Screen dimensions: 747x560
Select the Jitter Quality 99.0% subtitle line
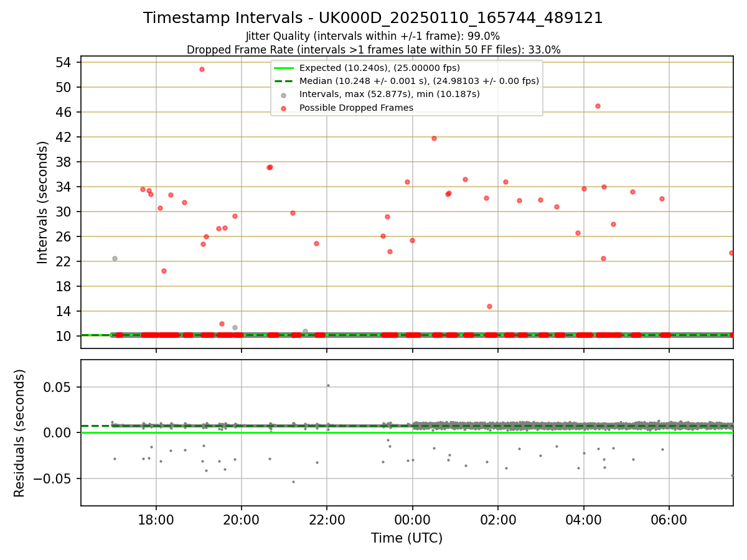[x=373, y=36]
